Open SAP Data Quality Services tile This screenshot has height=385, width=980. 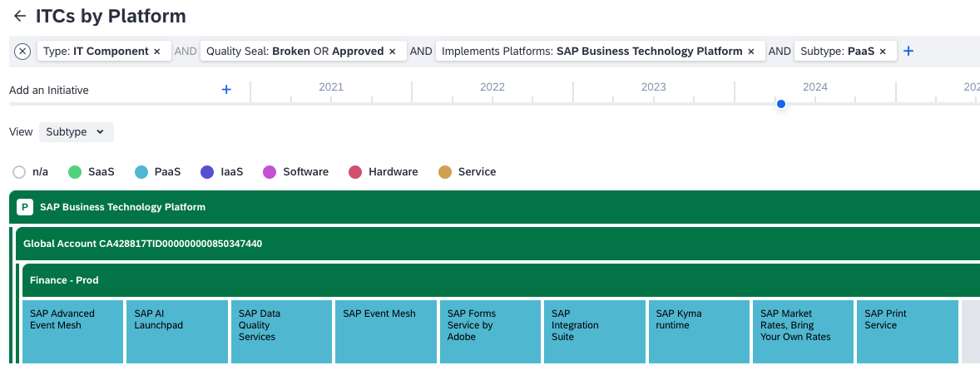281,331
